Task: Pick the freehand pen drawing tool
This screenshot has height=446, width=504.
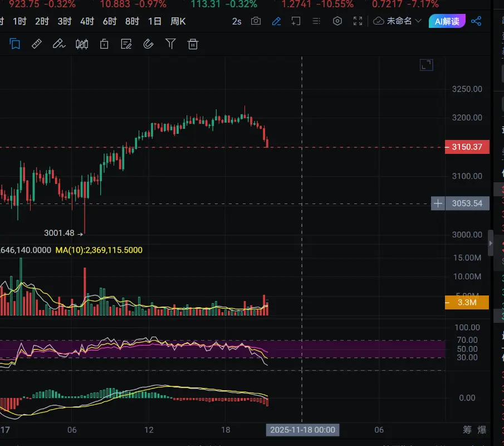Action: pyautogui.click(x=59, y=43)
